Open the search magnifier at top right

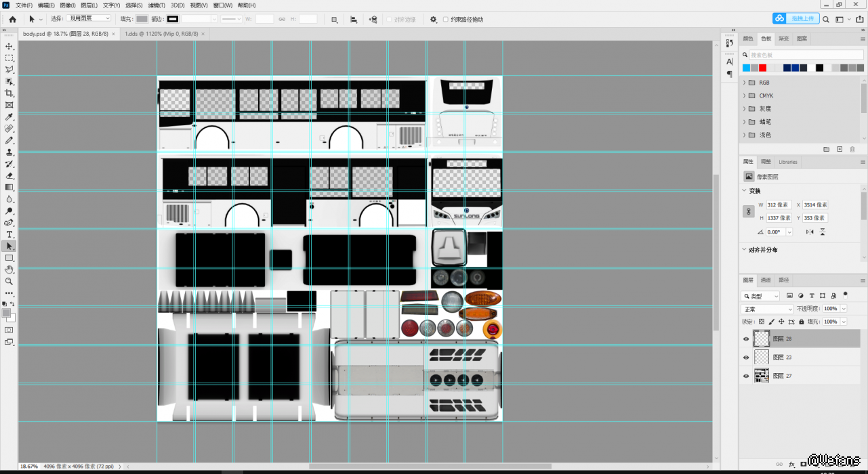tap(826, 19)
